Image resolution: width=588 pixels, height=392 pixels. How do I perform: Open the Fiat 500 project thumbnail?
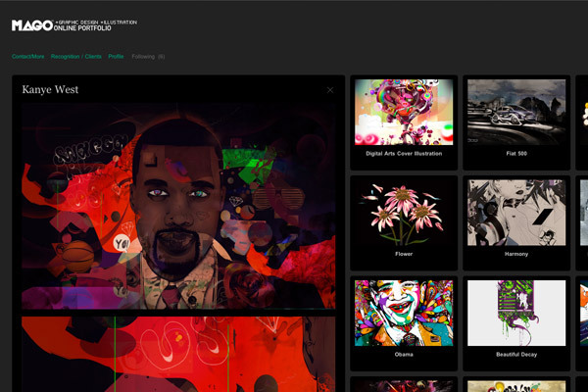[516, 112]
